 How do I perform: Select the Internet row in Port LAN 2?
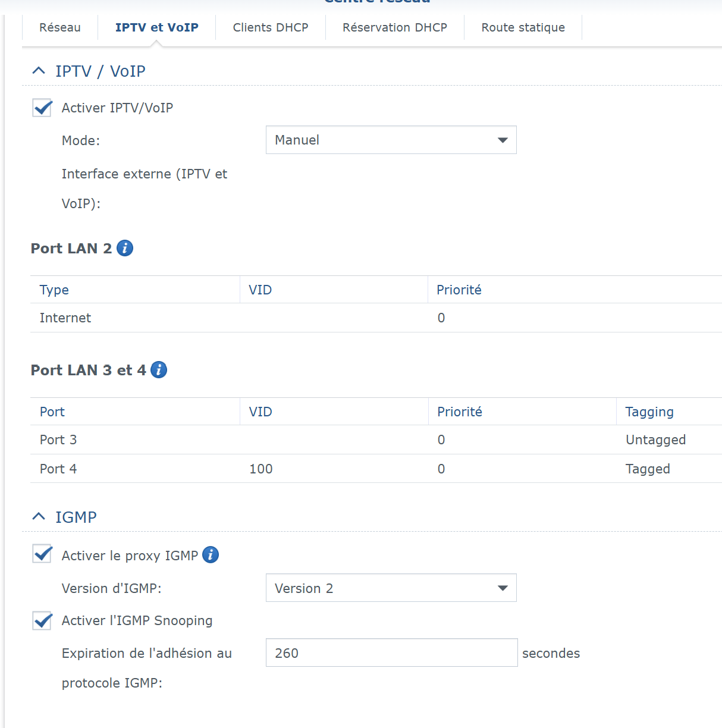tap(357, 318)
